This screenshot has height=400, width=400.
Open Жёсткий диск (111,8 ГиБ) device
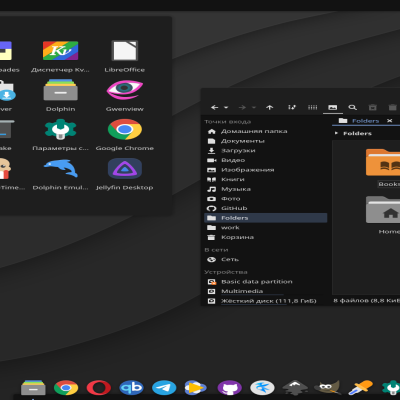pos(265,301)
